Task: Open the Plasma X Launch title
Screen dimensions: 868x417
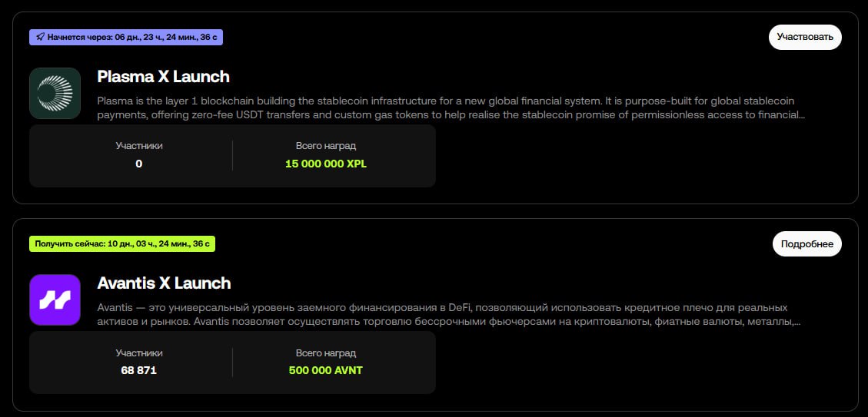Action: pos(163,77)
